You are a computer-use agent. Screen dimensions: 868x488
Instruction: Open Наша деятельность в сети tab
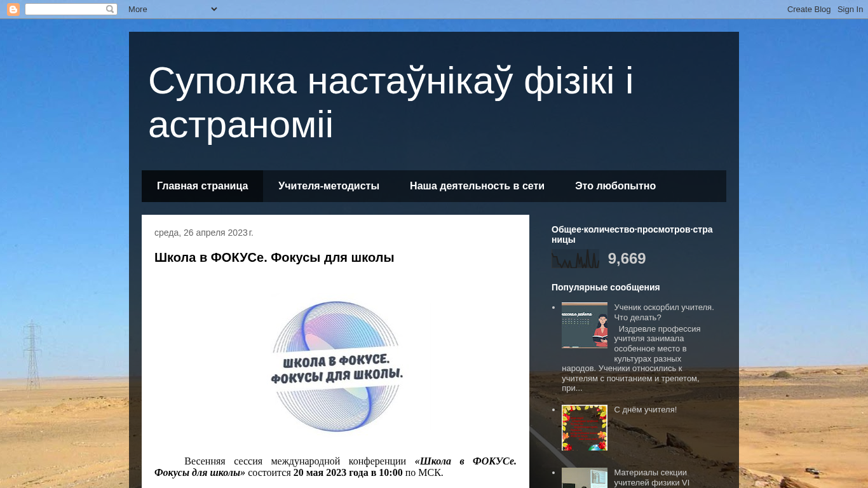(477, 186)
